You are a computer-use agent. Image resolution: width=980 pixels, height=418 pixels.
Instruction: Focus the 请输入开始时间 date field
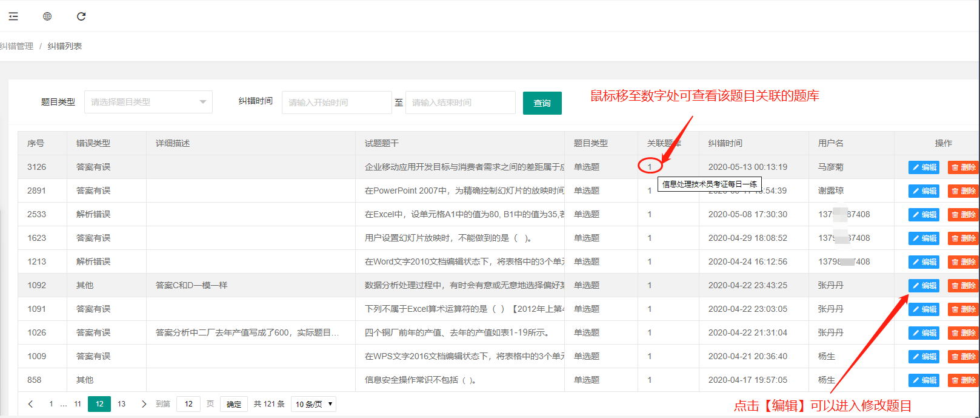coord(336,103)
